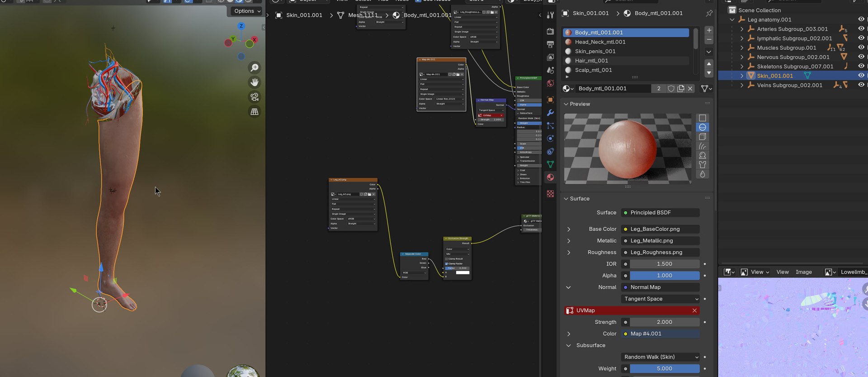Pin the properties editor context
The width and height of the screenshot is (868, 377).
709,14
